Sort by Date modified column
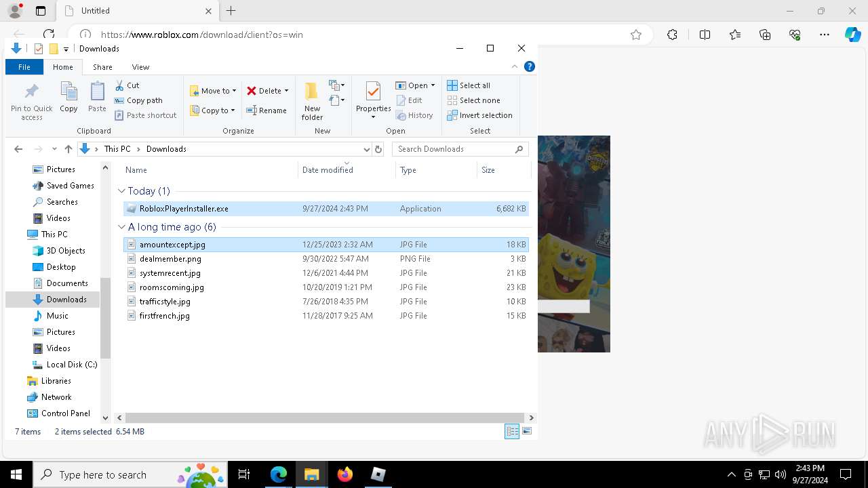Image resolution: width=868 pixels, height=488 pixels. coord(347,169)
